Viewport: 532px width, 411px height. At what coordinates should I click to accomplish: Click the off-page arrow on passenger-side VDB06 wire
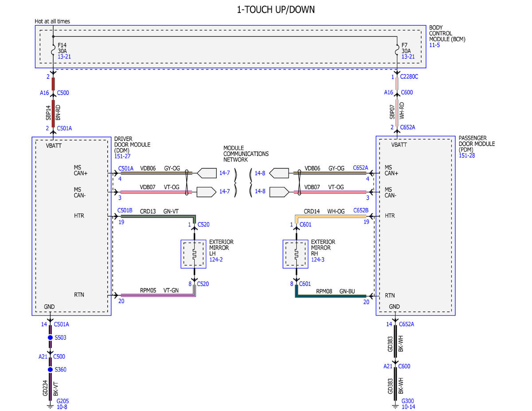[279, 172]
